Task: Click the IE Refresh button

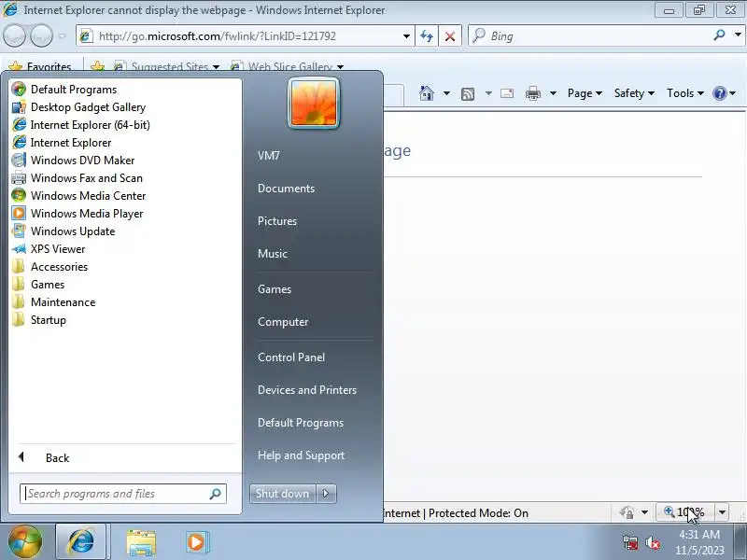Action: click(x=427, y=36)
